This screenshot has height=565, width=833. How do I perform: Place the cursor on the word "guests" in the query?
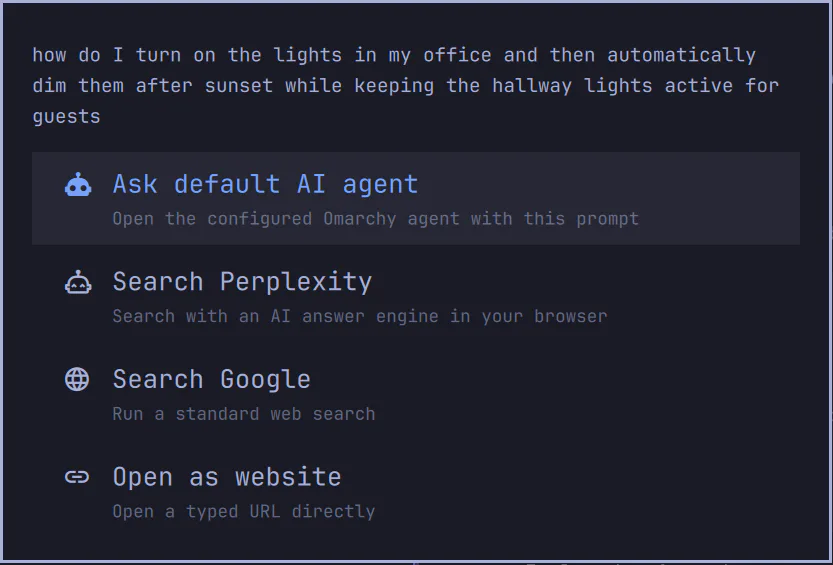[66, 117]
